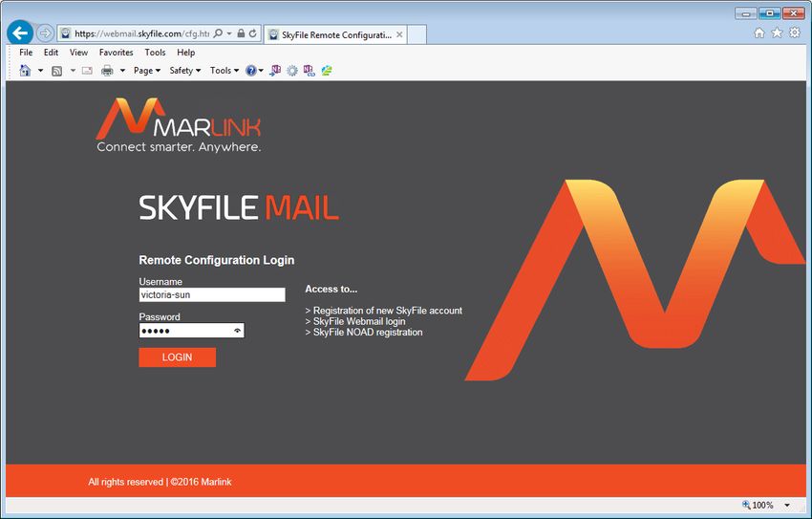Click the site favicon in the address bar
Image resolution: width=812 pixels, height=519 pixels.
(x=65, y=33)
